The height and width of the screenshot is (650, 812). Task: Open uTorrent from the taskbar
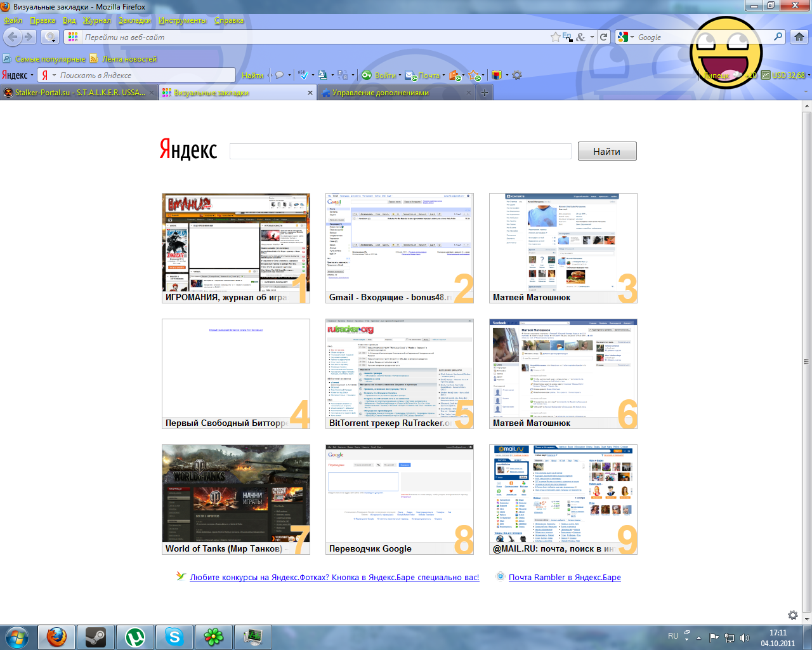pos(135,637)
